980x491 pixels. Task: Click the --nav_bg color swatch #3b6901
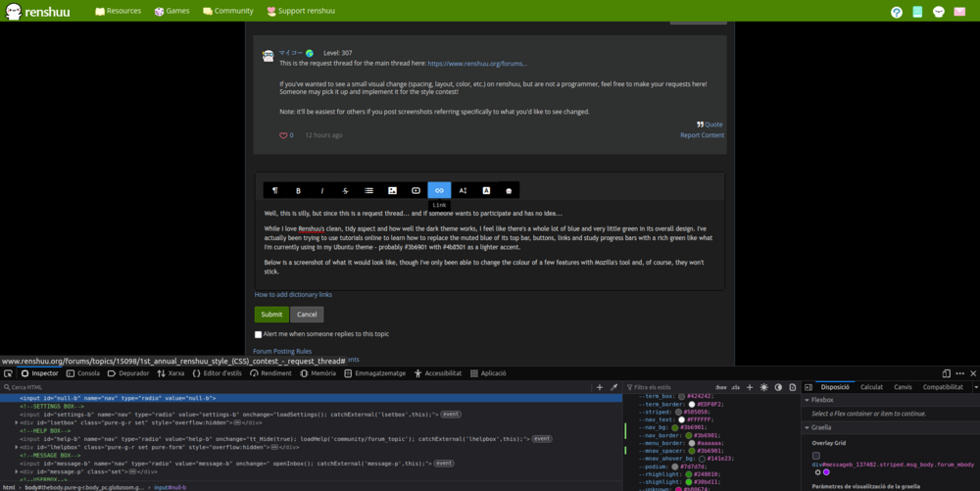[x=674, y=427]
